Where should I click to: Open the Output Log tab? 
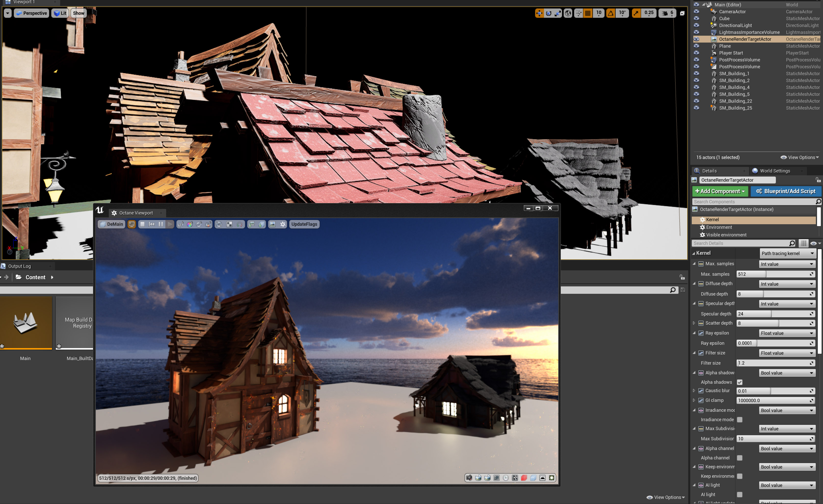[19, 266]
